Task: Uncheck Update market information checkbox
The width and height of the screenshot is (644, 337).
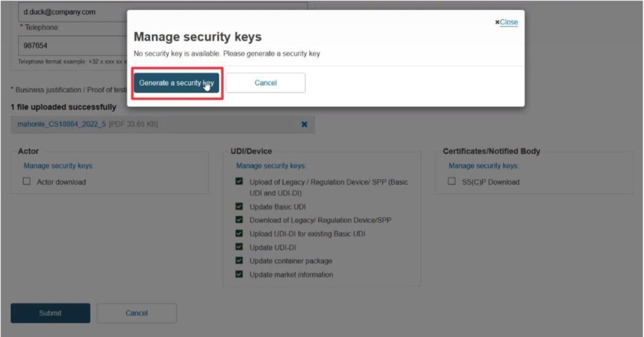Action: (239, 275)
